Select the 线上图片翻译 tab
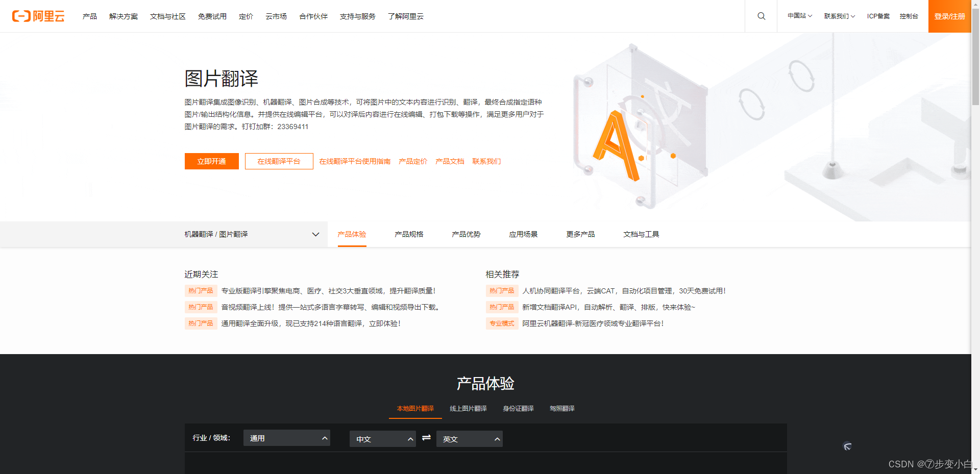980x474 pixels. click(x=468, y=409)
